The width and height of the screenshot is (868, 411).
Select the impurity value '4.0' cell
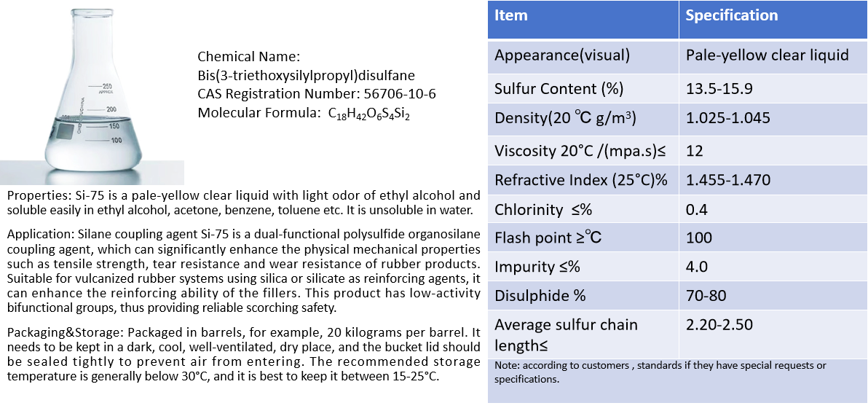tap(697, 267)
